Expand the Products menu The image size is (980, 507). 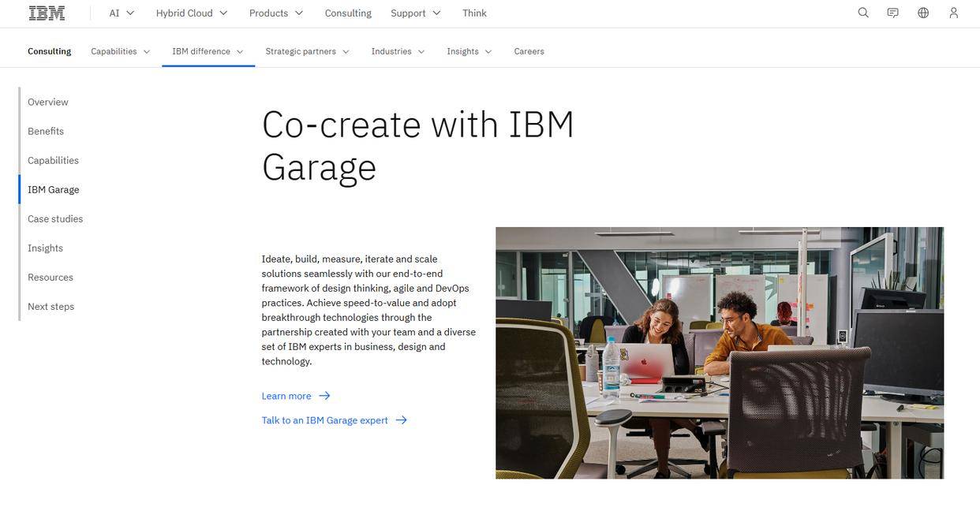tap(276, 13)
